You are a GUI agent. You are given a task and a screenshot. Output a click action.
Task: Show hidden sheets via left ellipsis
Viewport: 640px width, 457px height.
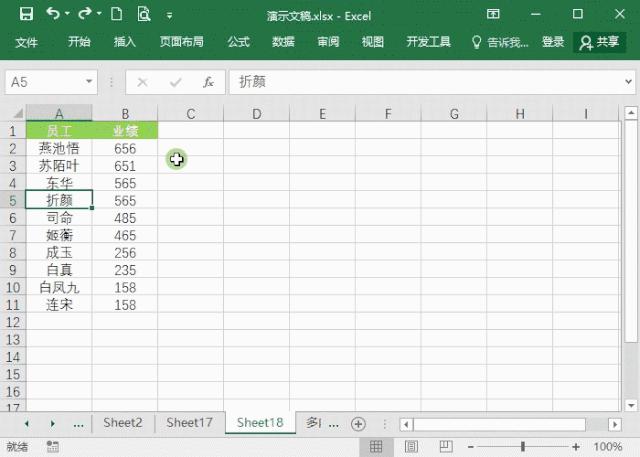(78, 424)
